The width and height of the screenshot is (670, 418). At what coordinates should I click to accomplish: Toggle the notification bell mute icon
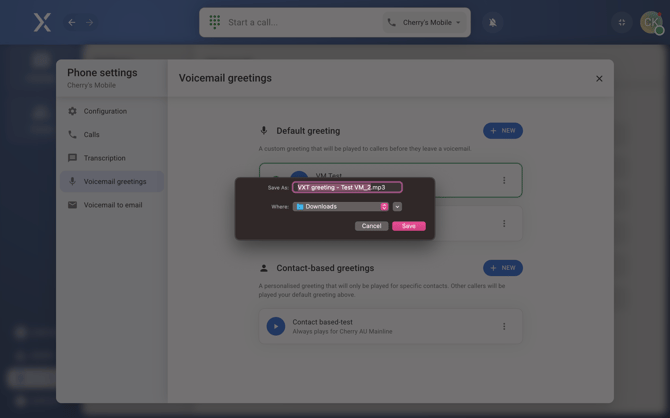(x=492, y=22)
